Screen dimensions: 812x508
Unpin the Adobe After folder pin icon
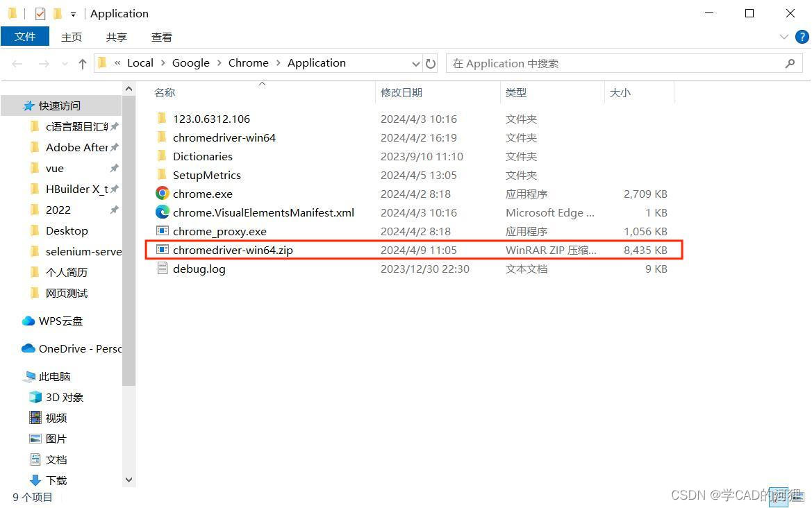(115, 147)
